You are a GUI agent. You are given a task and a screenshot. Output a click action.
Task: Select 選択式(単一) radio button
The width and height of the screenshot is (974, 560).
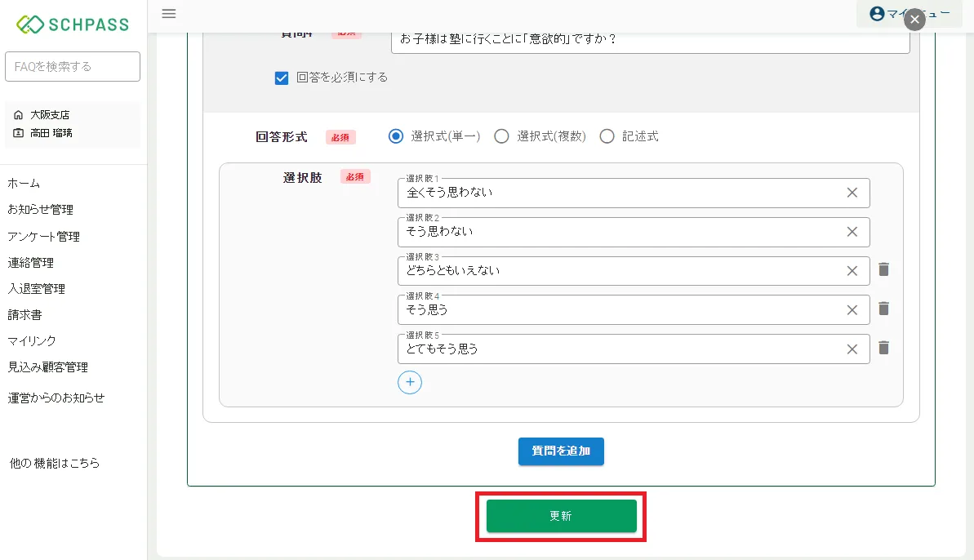396,136
